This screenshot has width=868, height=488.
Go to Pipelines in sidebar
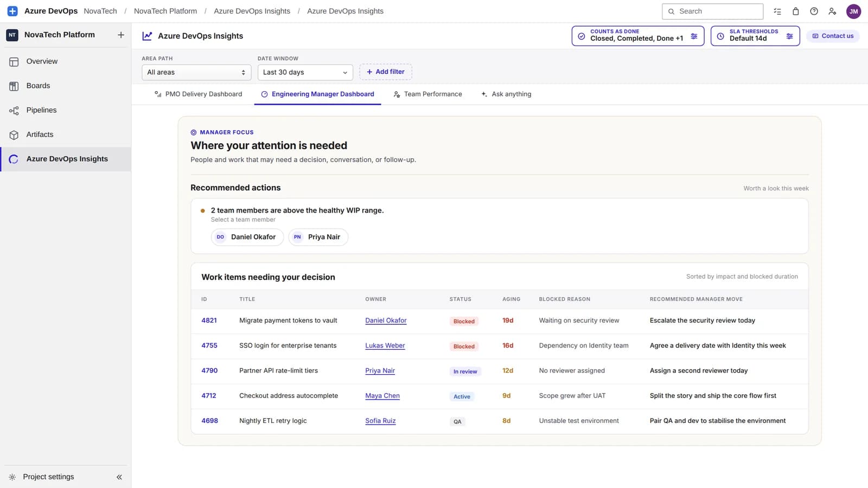66,110
